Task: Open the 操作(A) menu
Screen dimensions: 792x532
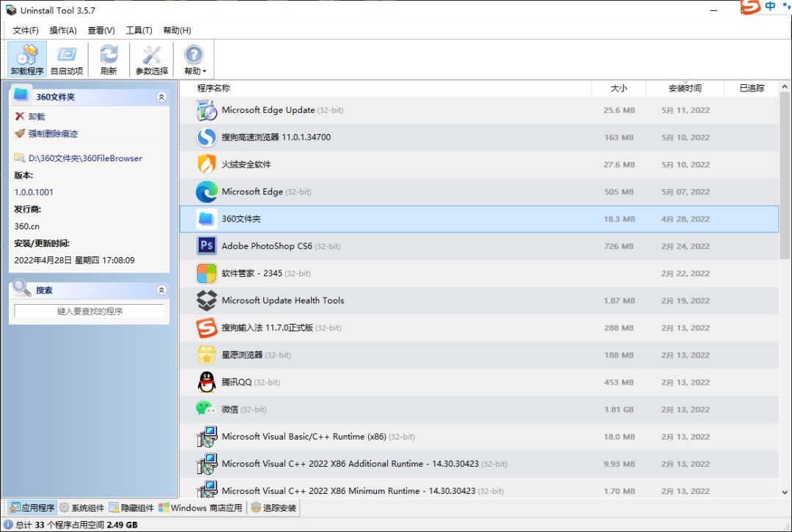Action: [63, 30]
